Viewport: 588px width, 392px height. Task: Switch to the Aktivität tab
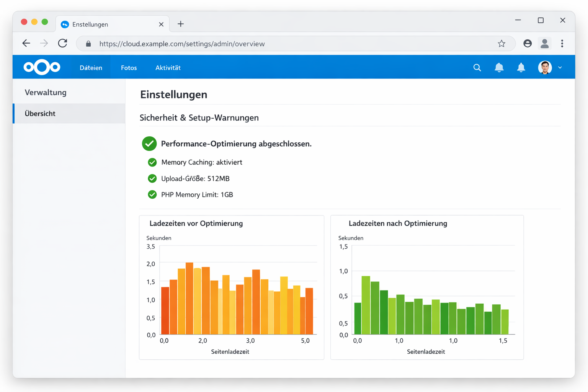[168, 67]
